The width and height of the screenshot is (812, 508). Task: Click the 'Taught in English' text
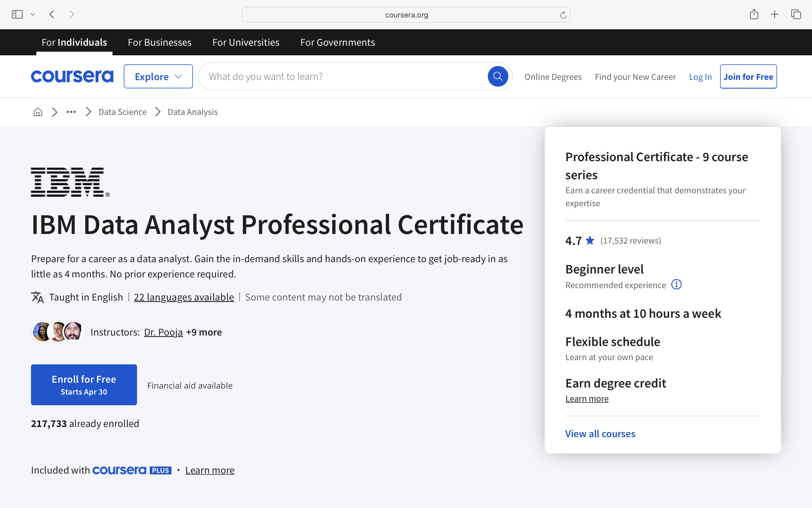click(x=86, y=297)
